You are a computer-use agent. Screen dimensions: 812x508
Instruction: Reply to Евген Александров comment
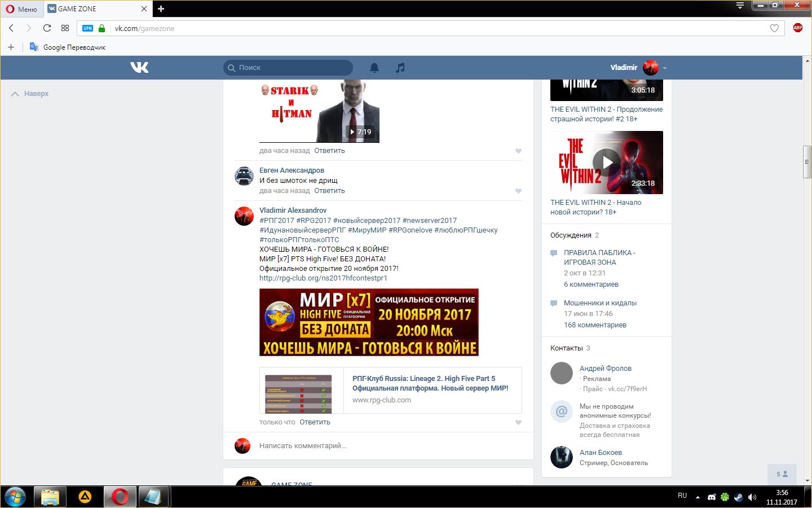329,191
